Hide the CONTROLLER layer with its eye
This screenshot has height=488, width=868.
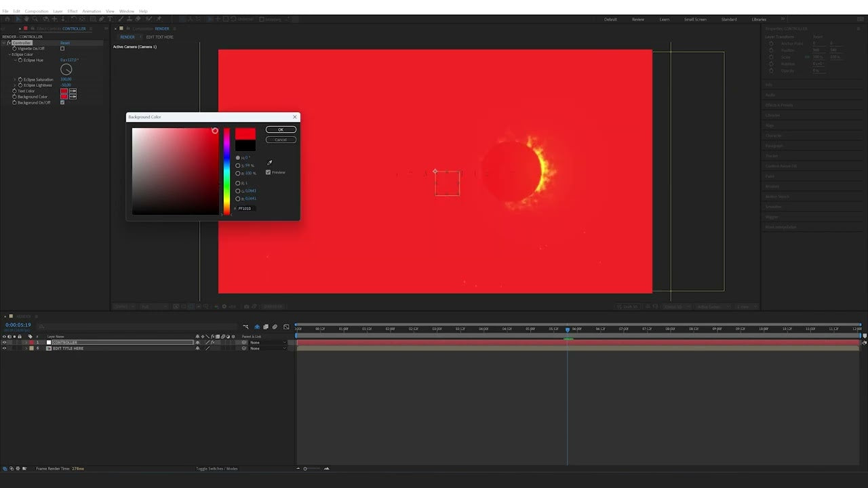(x=4, y=342)
